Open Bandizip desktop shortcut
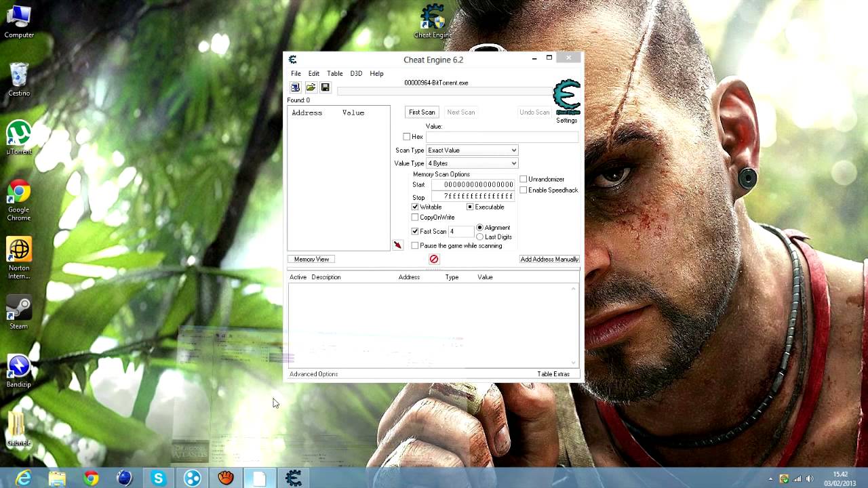The height and width of the screenshot is (488, 868). click(19, 371)
